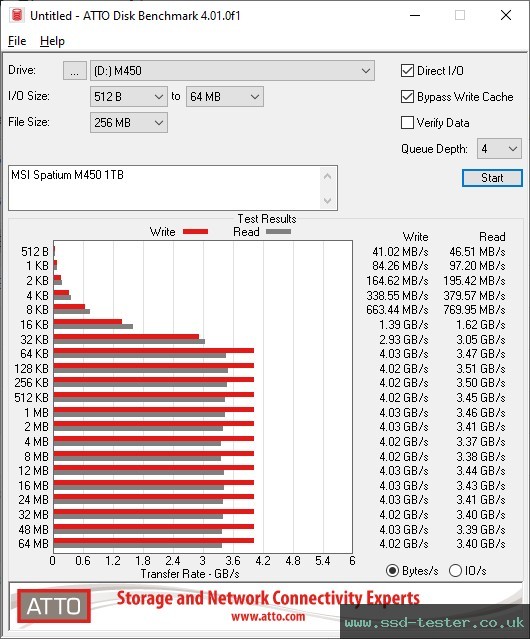The width and height of the screenshot is (530, 639).
Task: Click the Read column header in results
Action: tap(492, 237)
